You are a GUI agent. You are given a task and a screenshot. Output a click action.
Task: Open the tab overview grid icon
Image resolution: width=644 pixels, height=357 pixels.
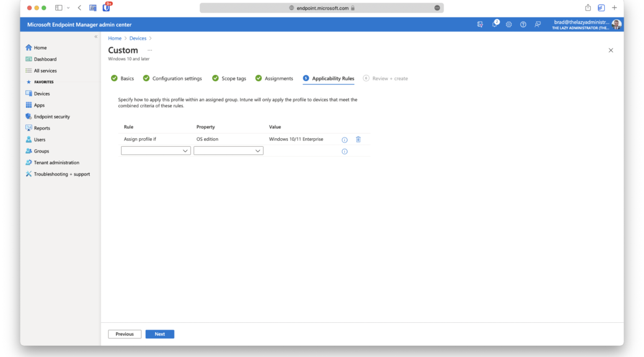pos(93,8)
